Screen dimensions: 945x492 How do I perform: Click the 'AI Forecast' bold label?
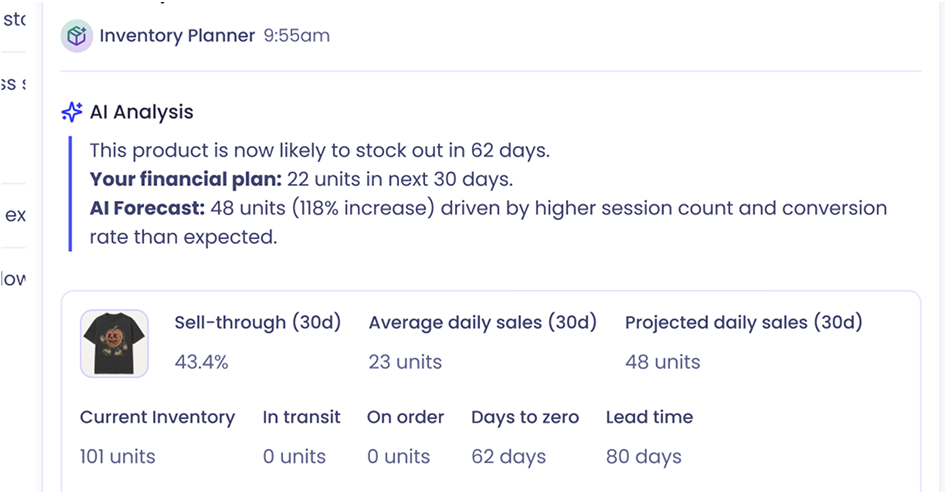(148, 208)
